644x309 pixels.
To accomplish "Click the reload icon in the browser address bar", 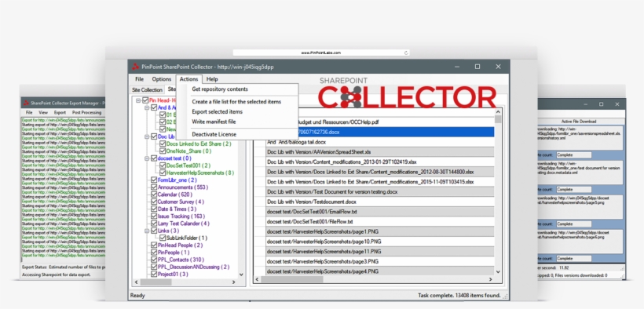I will pyautogui.click(x=406, y=53).
